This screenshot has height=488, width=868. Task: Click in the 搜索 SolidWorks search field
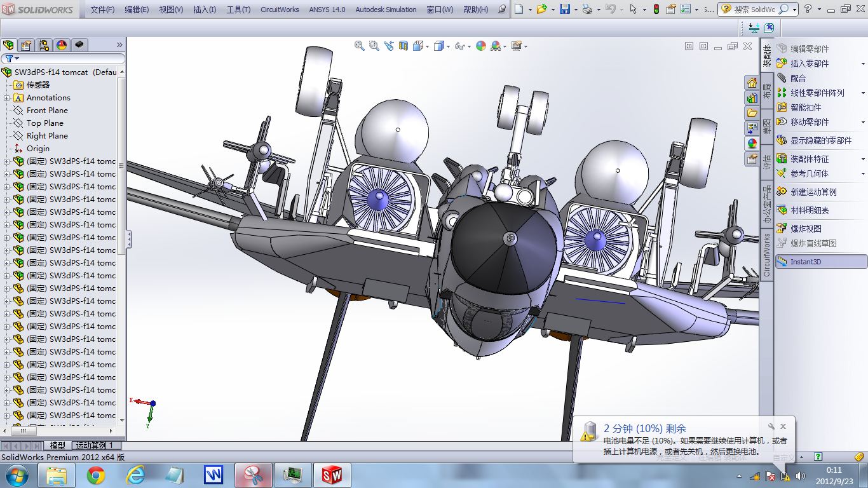(754, 10)
